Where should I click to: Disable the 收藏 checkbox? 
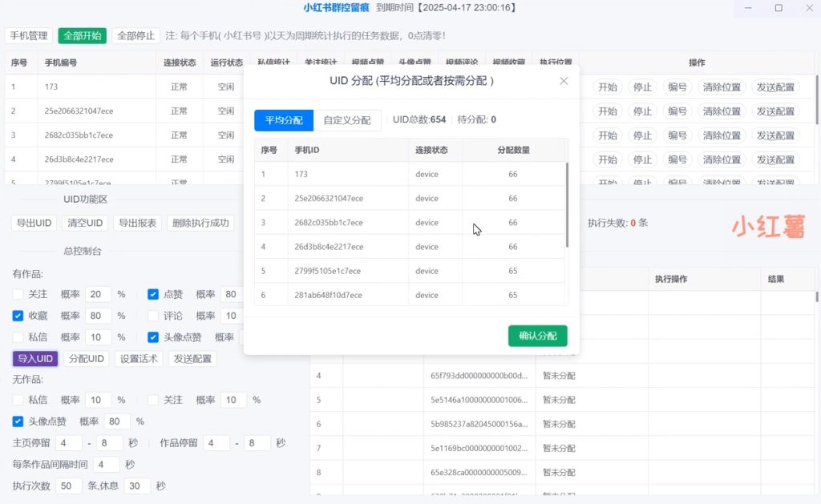18,316
